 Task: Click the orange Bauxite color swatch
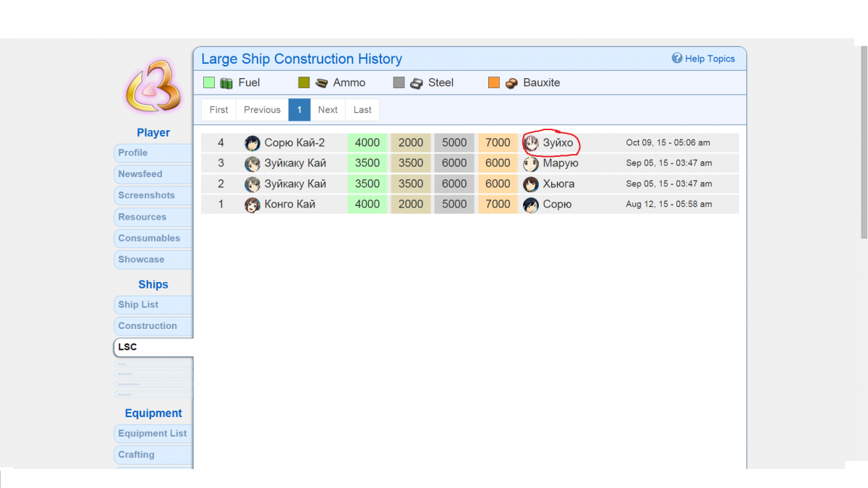(494, 83)
